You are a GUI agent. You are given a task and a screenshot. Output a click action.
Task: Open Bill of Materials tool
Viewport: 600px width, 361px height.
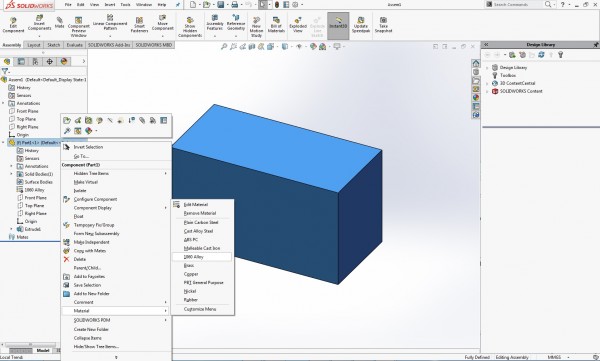point(276,25)
